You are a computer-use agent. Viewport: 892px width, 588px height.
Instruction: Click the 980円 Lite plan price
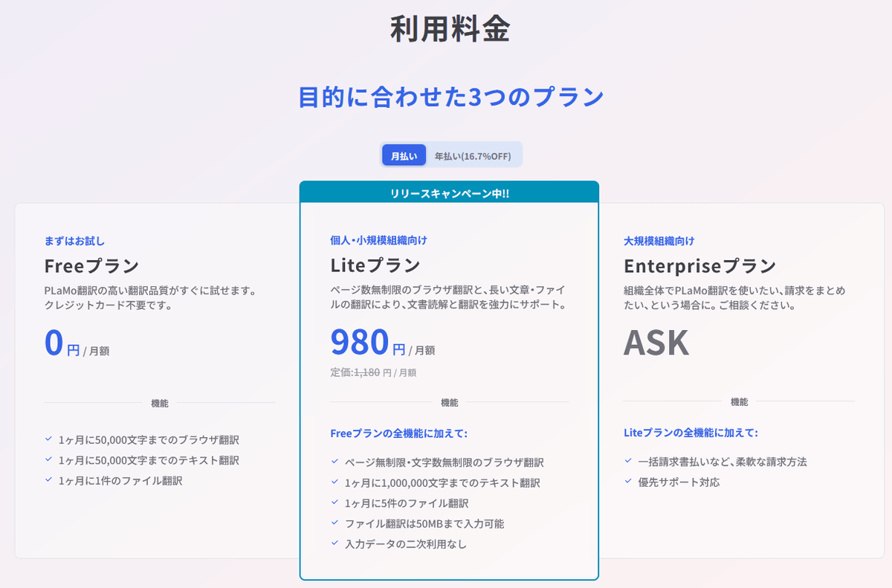coord(369,343)
